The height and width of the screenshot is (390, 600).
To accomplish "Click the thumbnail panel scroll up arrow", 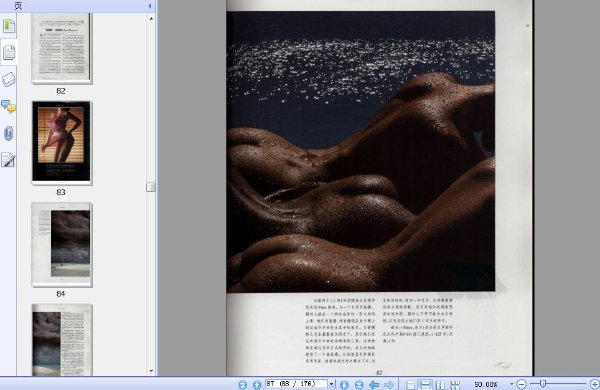I will (151, 18).
